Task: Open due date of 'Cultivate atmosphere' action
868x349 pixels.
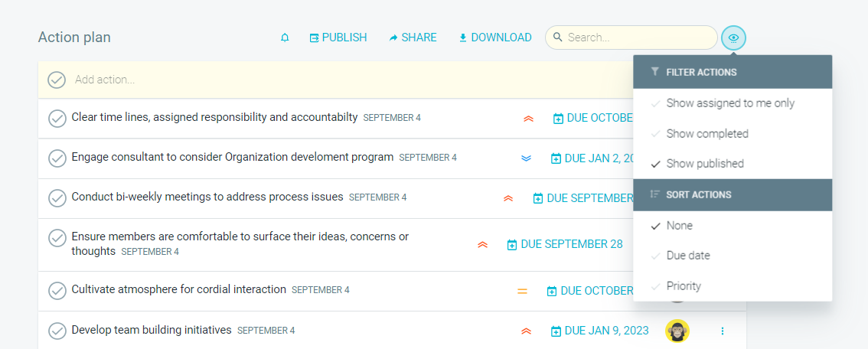Action: [x=589, y=291]
